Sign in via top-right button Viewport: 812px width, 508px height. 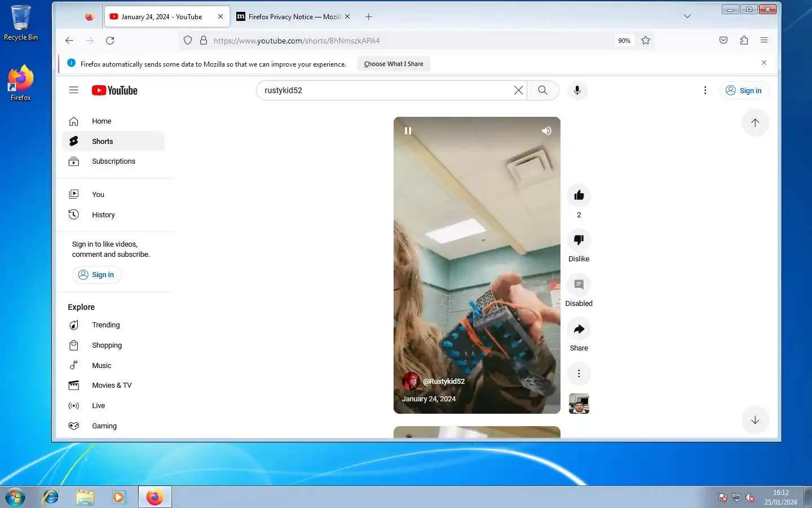pyautogui.click(x=744, y=90)
